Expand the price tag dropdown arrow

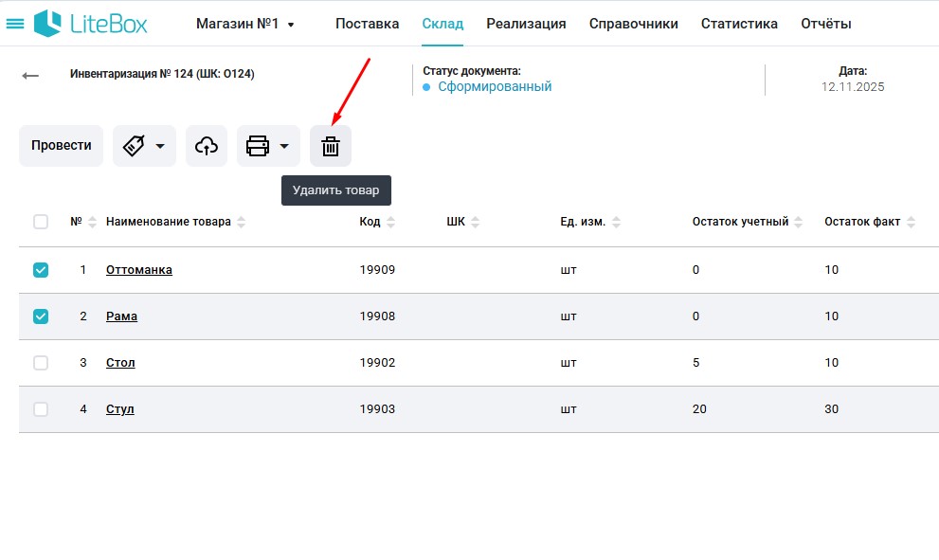point(160,146)
